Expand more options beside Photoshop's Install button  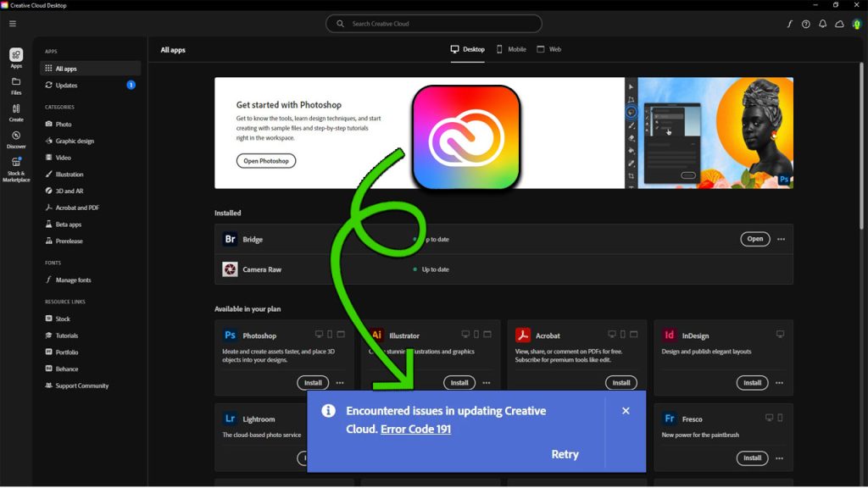pos(339,383)
